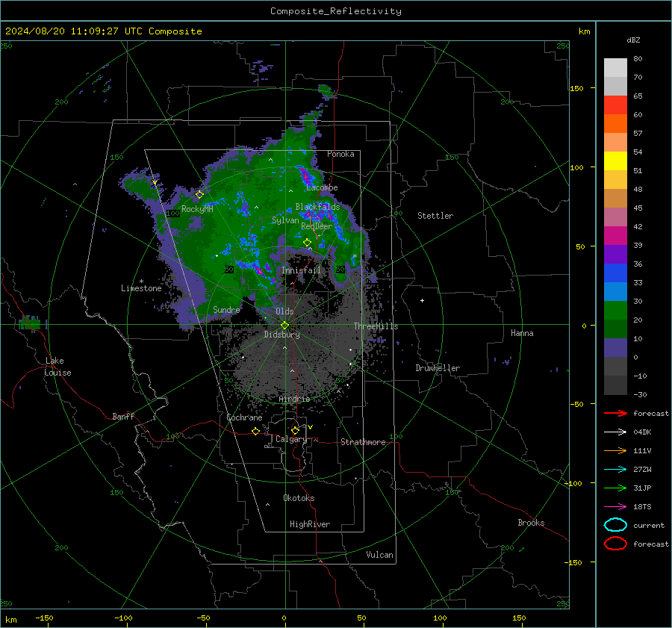Click the Innisfail label
Screen dimensions: 672x628
(x=301, y=270)
